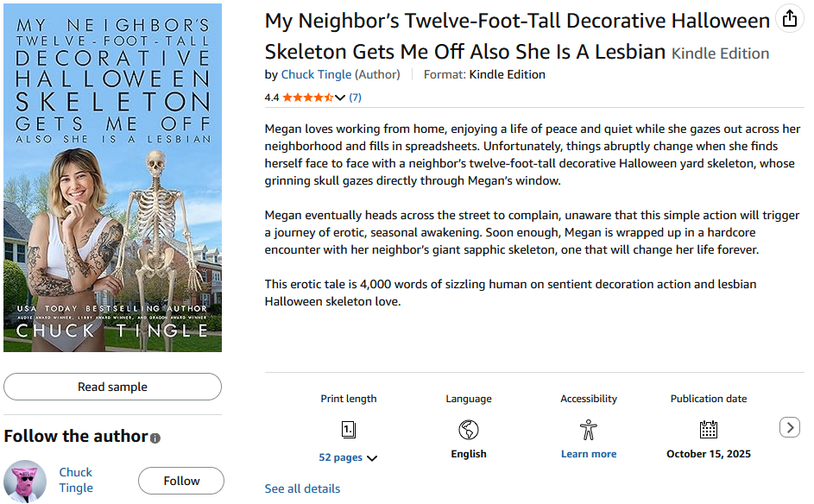Expand the rating breakdown arrow

tap(340, 98)
